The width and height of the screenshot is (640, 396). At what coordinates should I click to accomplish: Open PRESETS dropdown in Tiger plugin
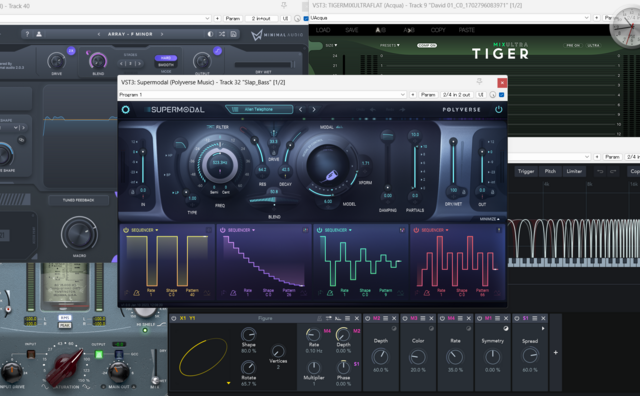click(x=390, y=45)
